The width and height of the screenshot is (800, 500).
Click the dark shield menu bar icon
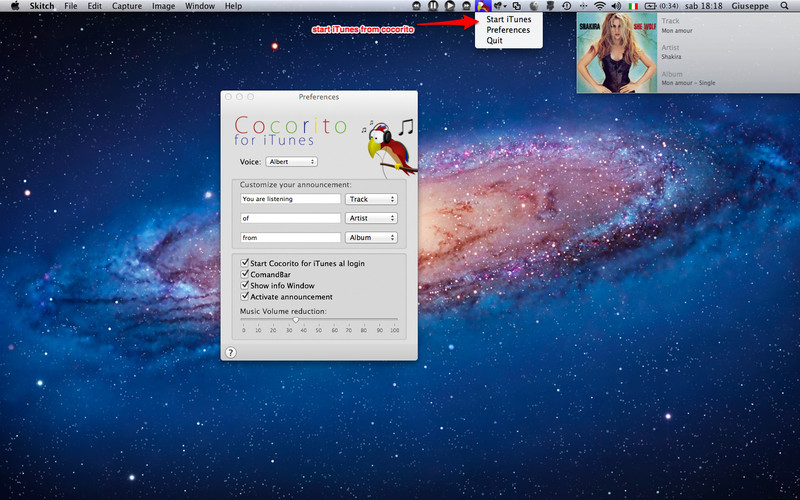551,6
